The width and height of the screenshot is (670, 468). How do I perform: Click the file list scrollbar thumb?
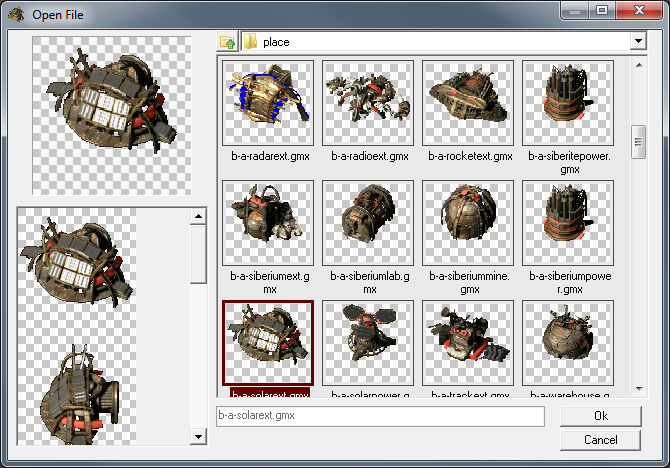pyautogui.click(x=638, y=142)
